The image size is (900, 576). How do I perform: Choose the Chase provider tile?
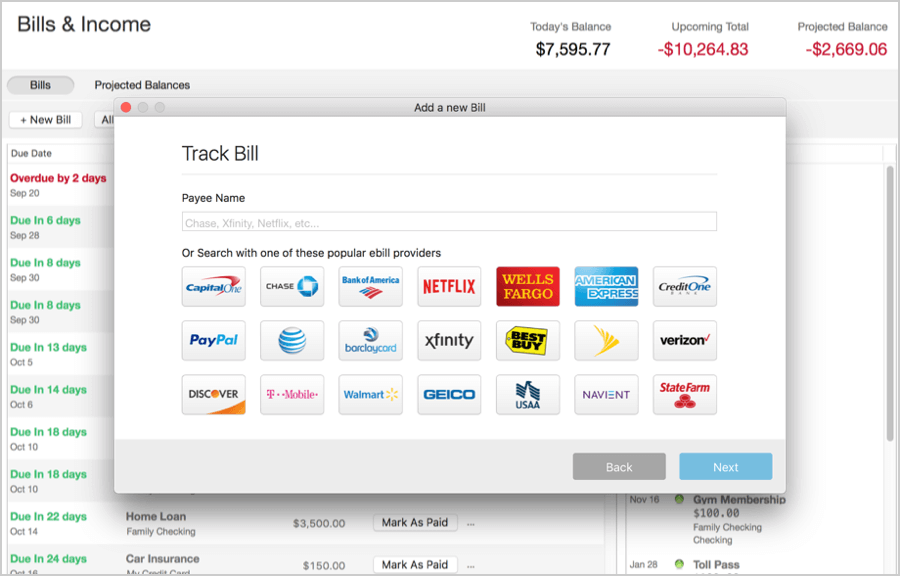click(292, 286)
